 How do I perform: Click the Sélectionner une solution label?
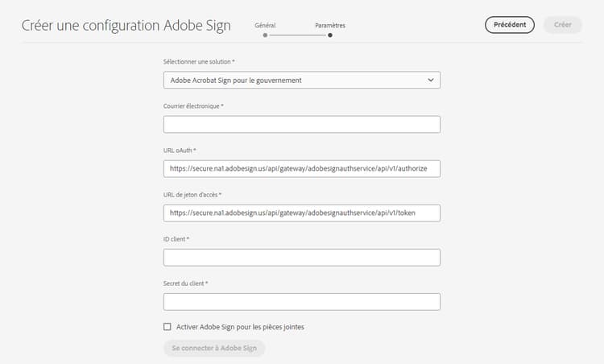pyautogui.click(x=199, y=62)
